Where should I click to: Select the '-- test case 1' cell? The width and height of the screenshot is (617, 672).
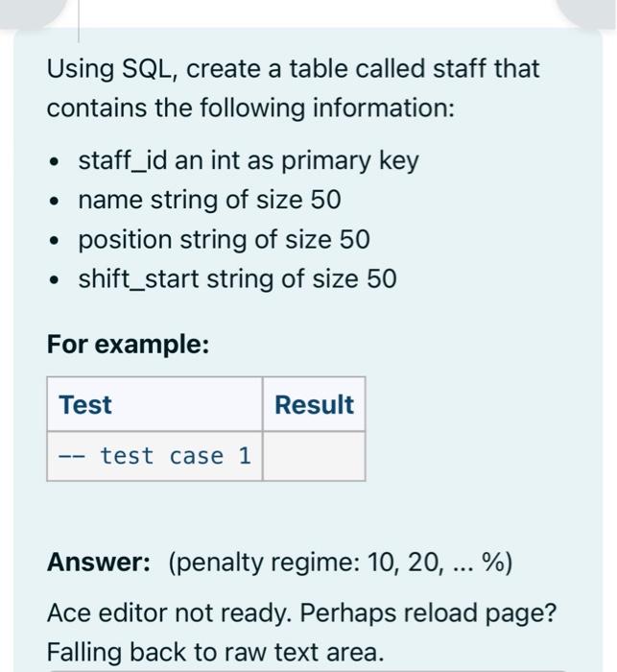154,456
